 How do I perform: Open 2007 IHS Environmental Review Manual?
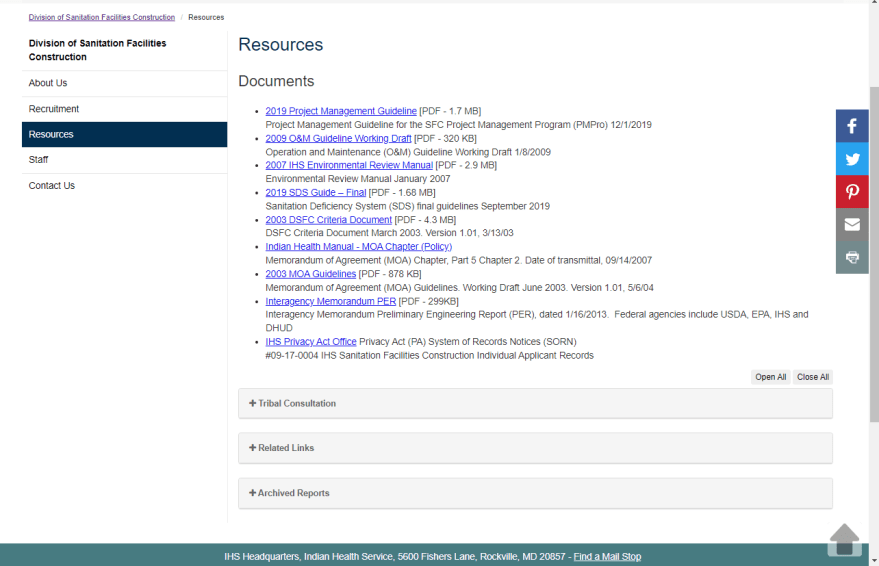coord(349,165)
